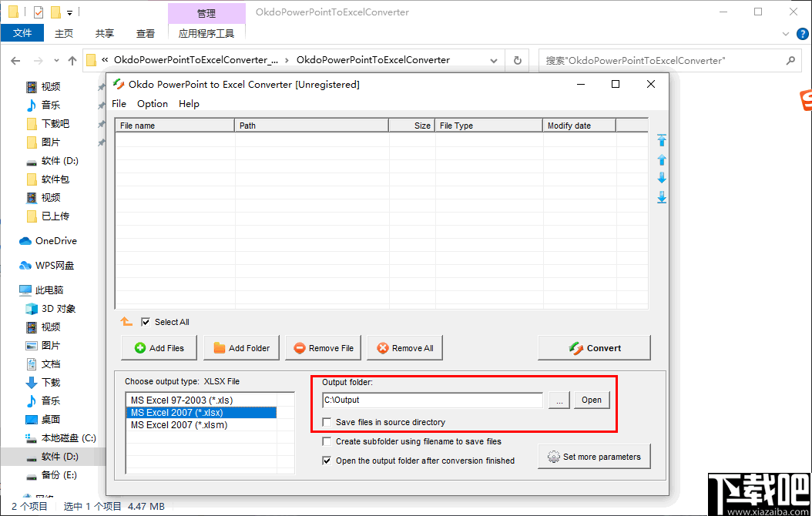
Task: Click the orange up-arrow icon beside Select All
Action: point(126,322)
